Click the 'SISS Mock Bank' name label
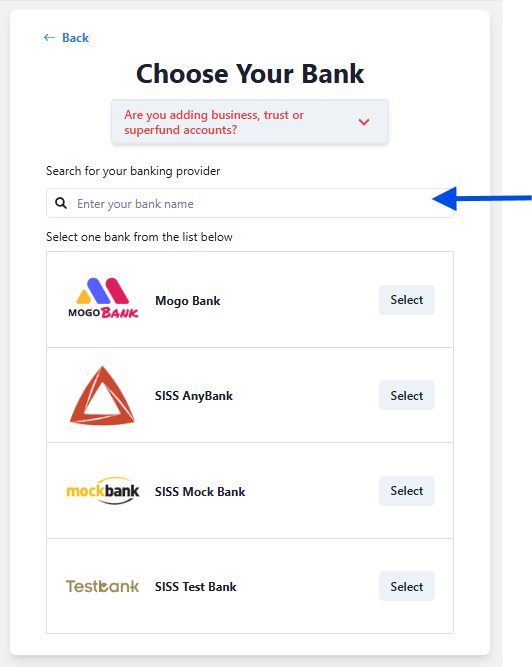This screenshot has height=667, width=532. (200, 492)
